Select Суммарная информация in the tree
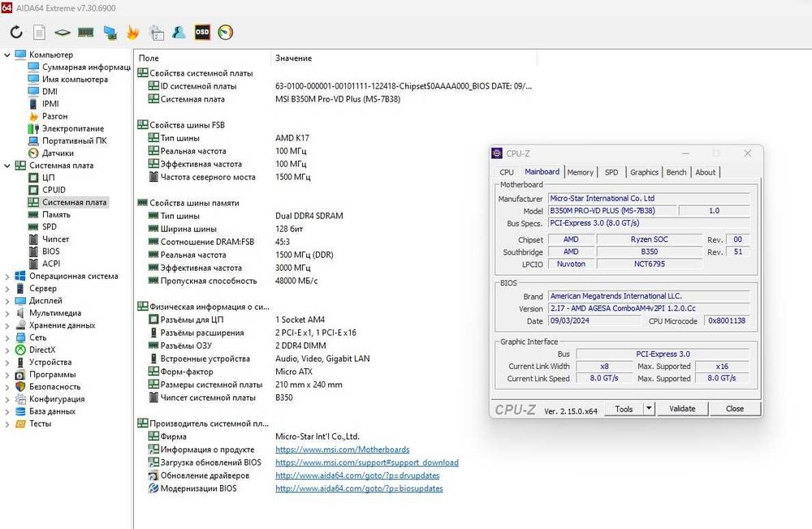Screen dimensions: 812x529 pos(80,67)
